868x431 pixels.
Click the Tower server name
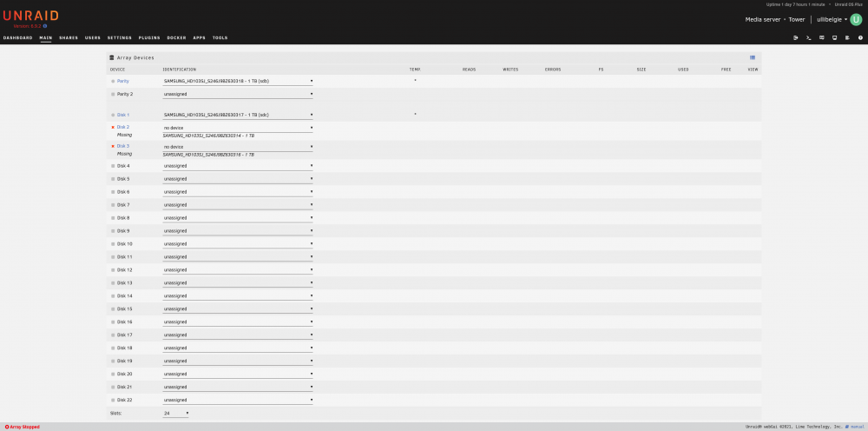[797, 19]
